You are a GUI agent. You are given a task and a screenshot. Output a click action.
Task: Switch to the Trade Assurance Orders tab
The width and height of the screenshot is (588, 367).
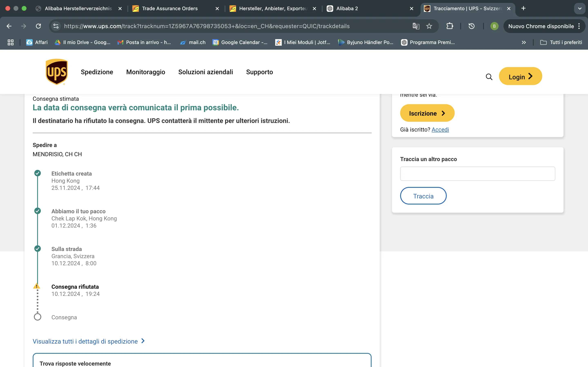(170, 9)
